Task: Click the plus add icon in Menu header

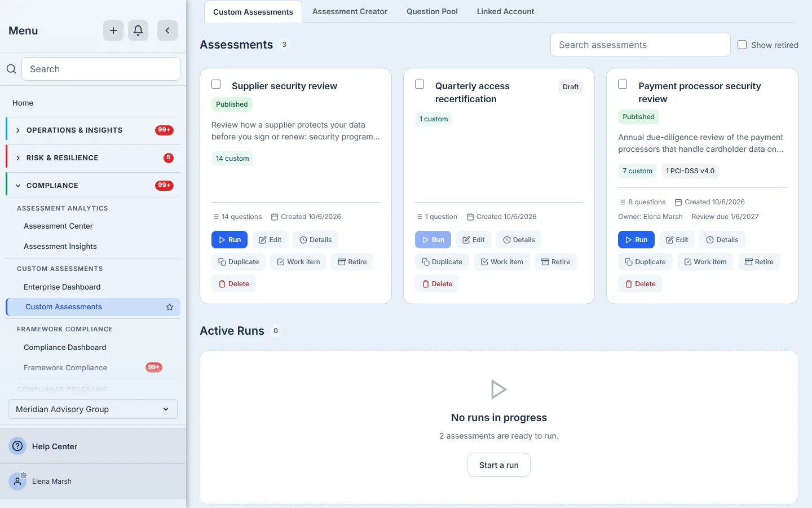Action: click(113, 30)
